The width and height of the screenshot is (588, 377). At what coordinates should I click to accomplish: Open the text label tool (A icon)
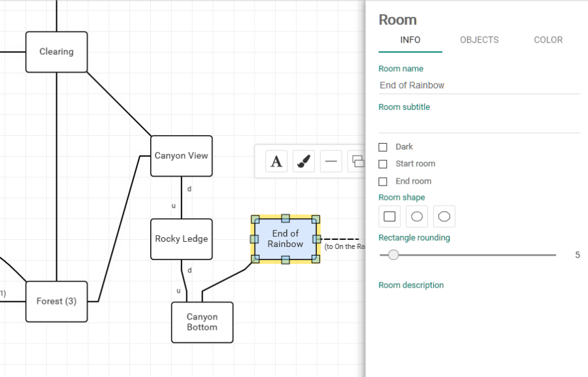tap(276, 161)
